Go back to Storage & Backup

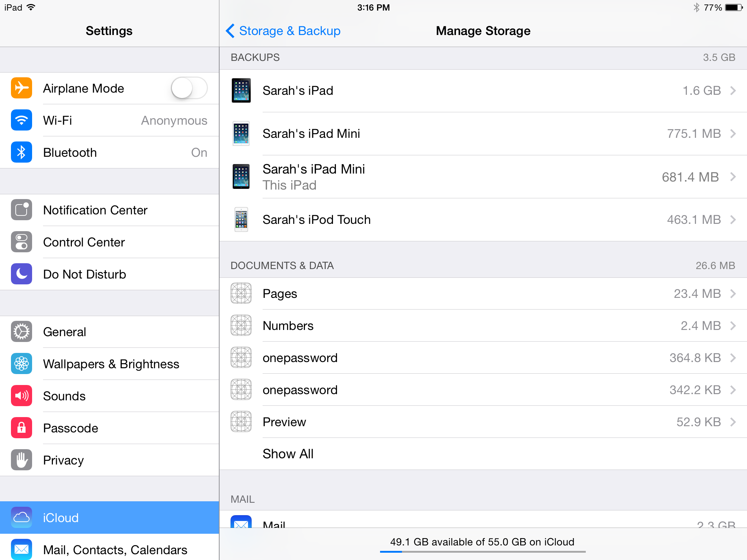click(283, 31)
